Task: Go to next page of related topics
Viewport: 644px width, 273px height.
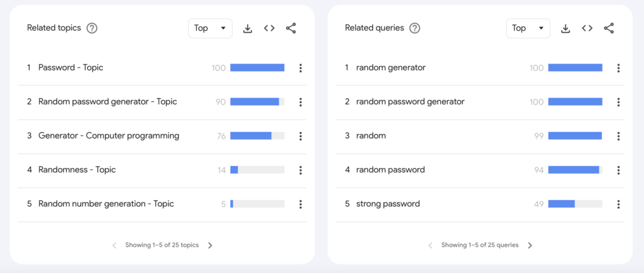Action: pos(210,245)
